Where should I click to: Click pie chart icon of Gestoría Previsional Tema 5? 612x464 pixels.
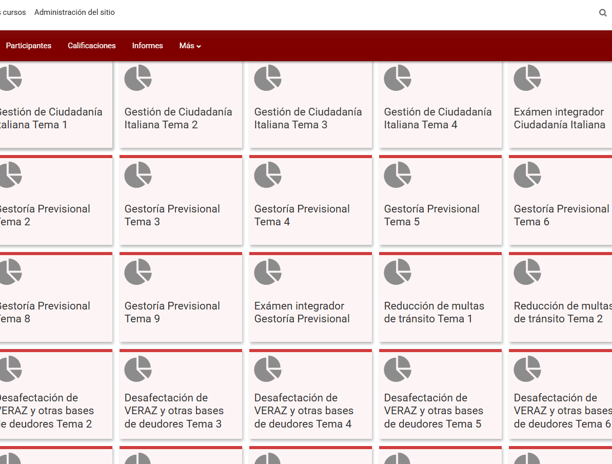[398, 175]
